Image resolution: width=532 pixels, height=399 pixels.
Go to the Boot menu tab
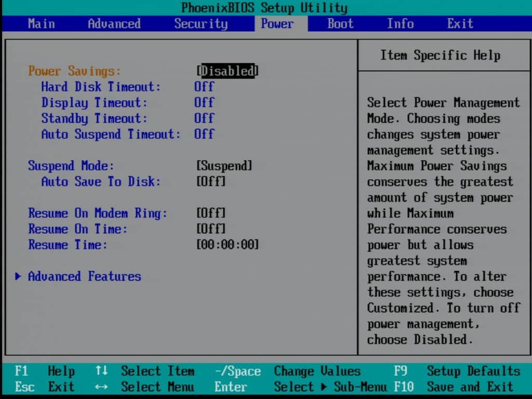(340, 24)
